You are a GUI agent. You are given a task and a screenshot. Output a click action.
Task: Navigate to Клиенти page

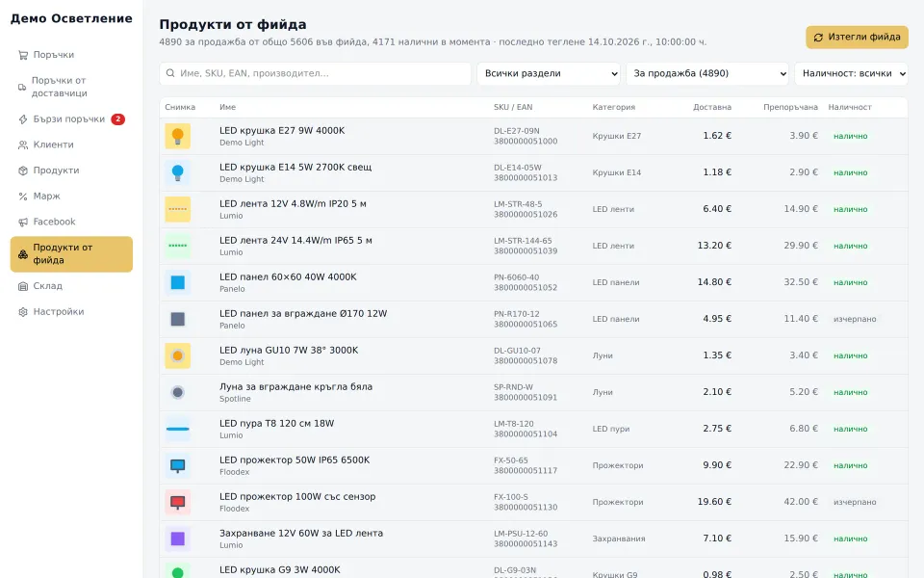(71, 145)
